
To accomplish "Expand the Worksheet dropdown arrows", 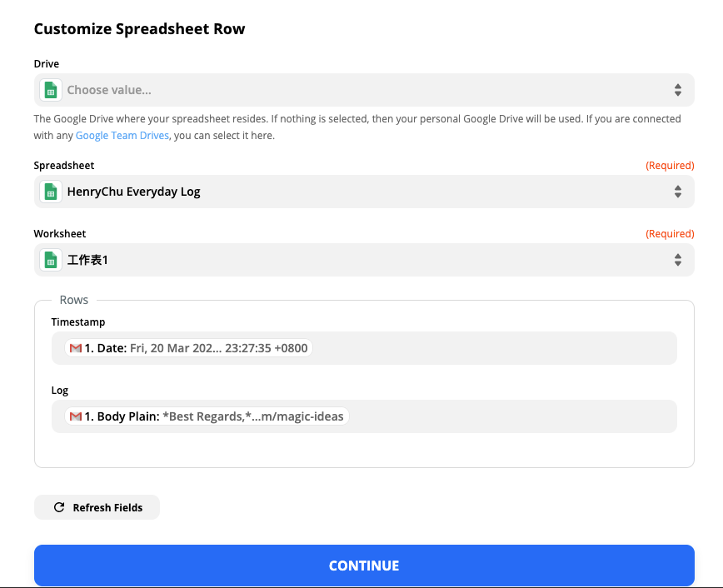I will click(x=678, y=260).
